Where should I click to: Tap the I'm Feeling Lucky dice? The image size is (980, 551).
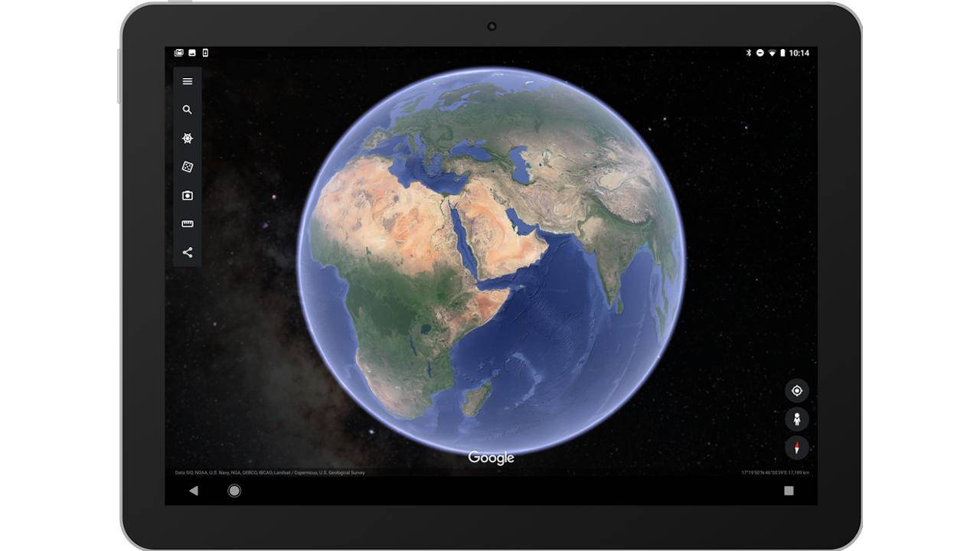click(188, 167)
